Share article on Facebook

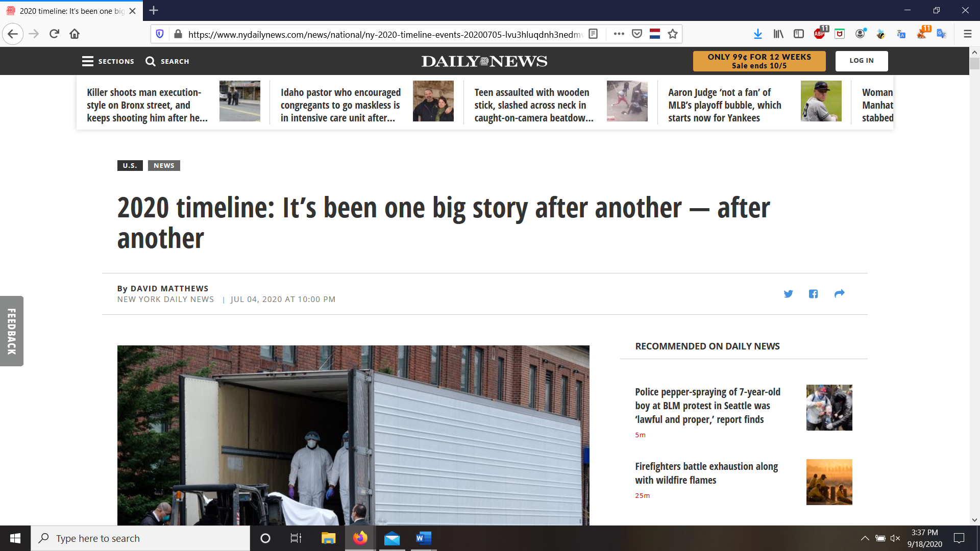pos(813,294)
